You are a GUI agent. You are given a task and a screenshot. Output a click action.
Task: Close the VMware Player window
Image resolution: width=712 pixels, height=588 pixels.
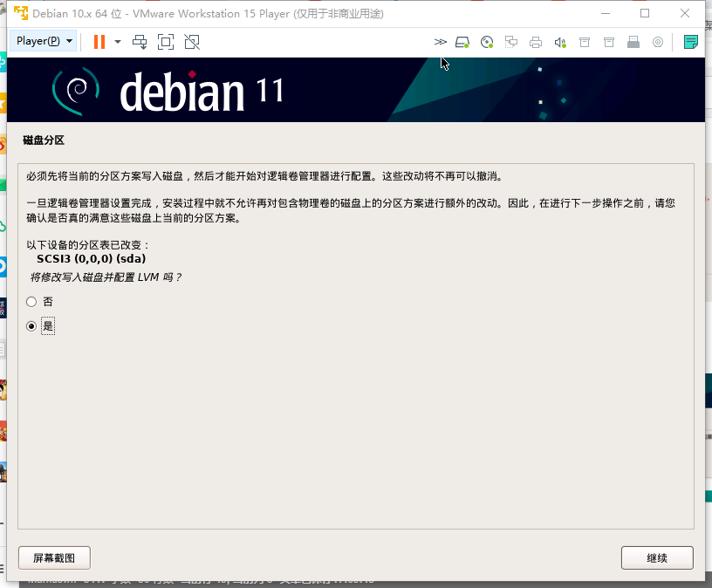685,13
